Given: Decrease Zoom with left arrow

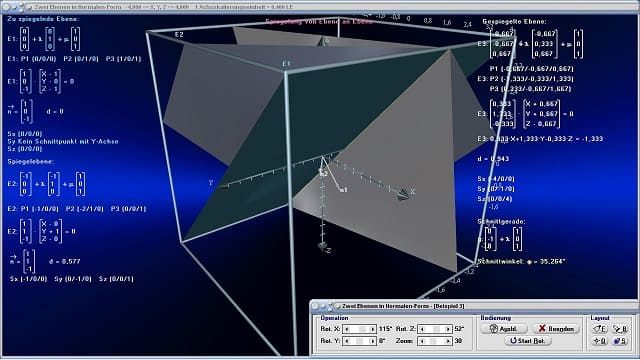Looking at the screenshot, I should pos(422,341).
